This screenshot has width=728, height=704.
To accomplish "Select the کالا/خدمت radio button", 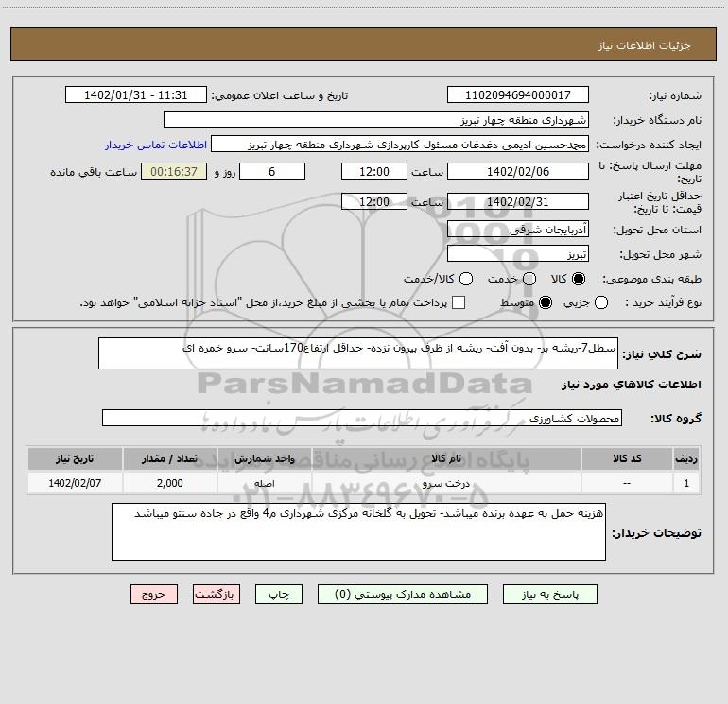I will pyautogui.click(x=466, y=279).
